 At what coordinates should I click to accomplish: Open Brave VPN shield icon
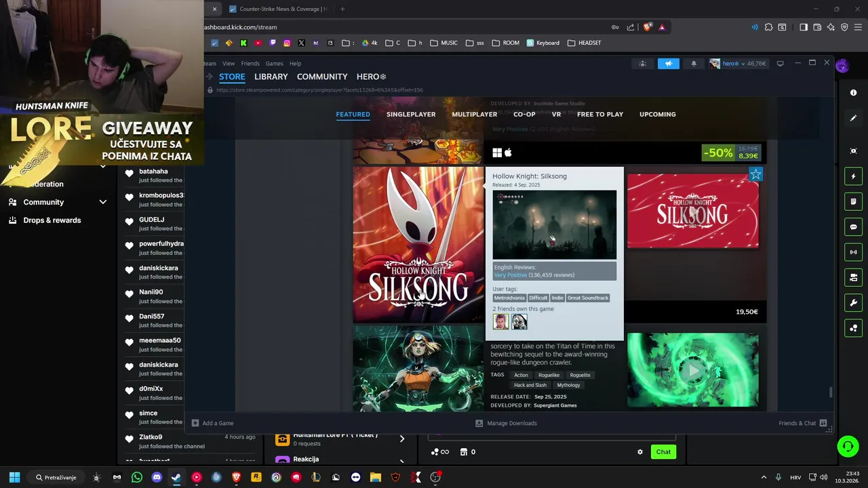pyautogui.click(x=844, y=27)
